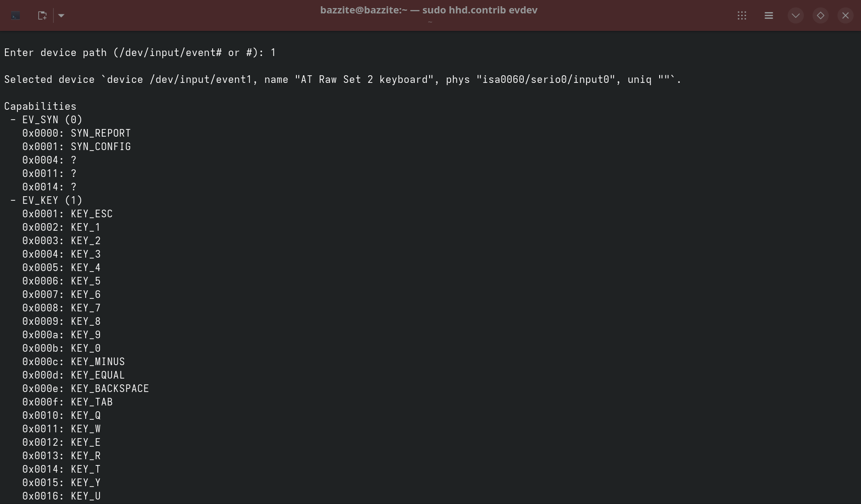Close the terminal window

click(x=845, y=16)
